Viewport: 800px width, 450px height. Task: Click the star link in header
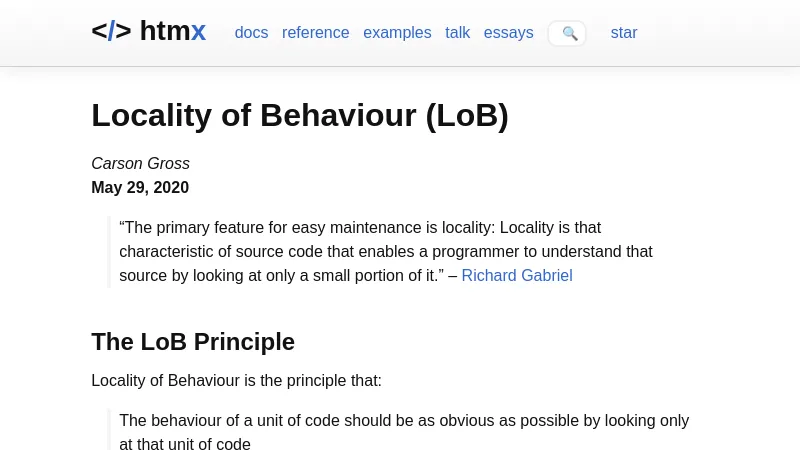(623, 33)
